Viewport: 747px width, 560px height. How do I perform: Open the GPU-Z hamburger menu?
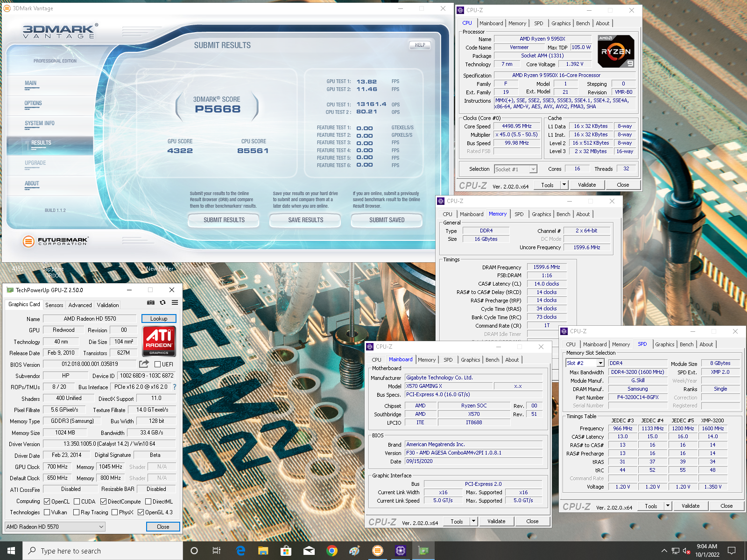175,302
